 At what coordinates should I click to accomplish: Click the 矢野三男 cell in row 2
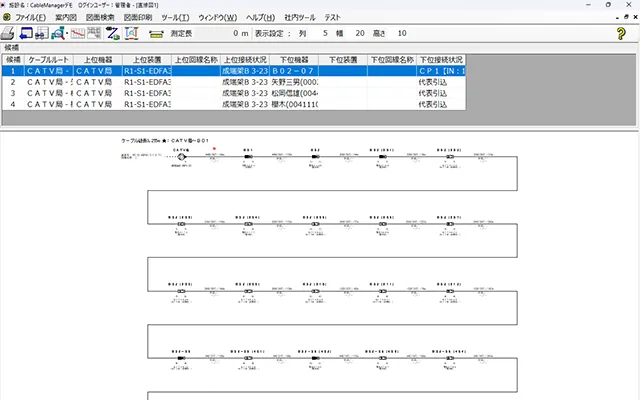point(293,82)
